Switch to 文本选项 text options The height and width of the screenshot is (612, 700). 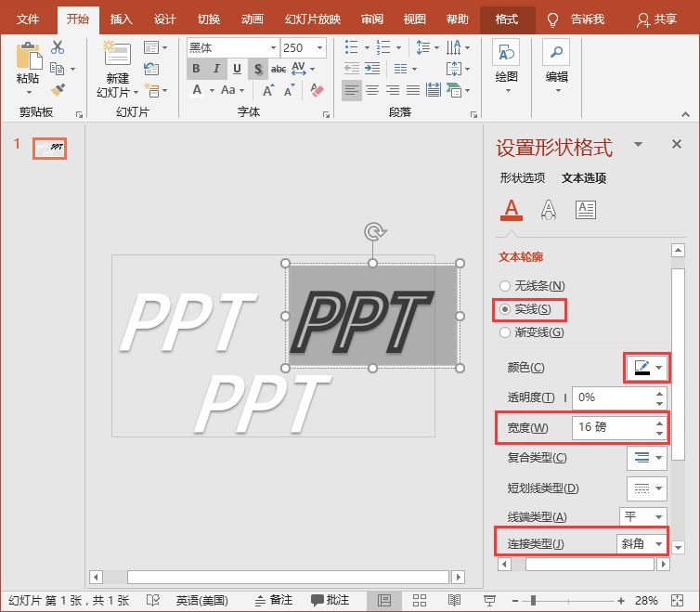pos(584,177)
